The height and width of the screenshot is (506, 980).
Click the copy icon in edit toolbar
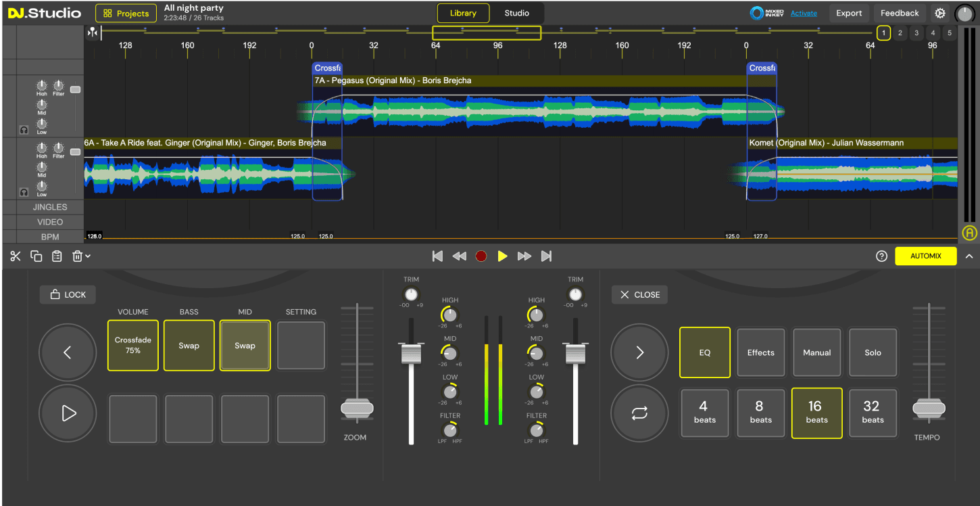36,256
